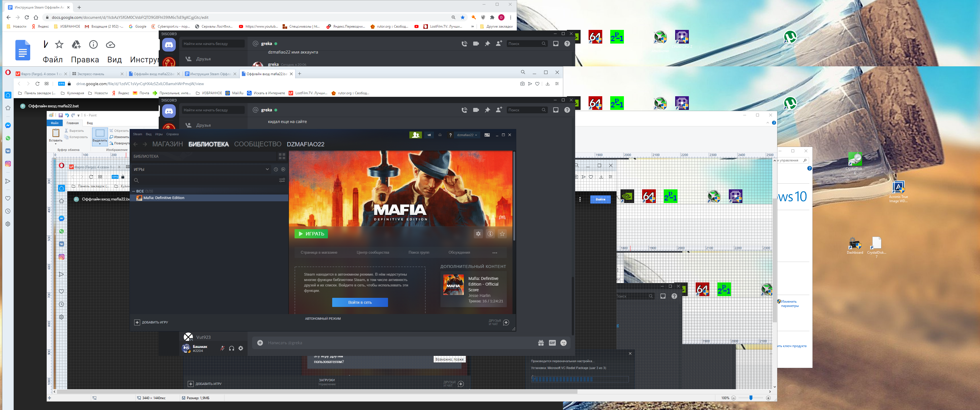Open Discord gift icon in message bar
980x410 pixels.
point(541,343)
